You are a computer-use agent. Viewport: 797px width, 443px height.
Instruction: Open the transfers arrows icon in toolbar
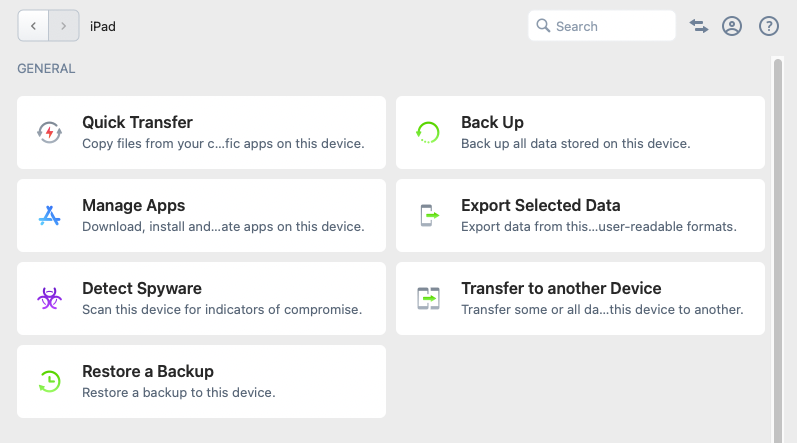(699, 26)
